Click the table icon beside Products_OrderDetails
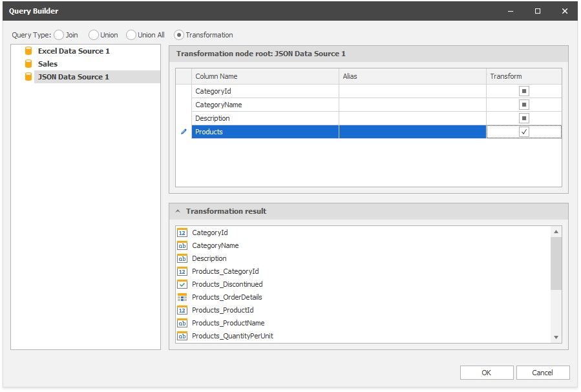This screenshot has width=581, height=392. click(182, 297)
